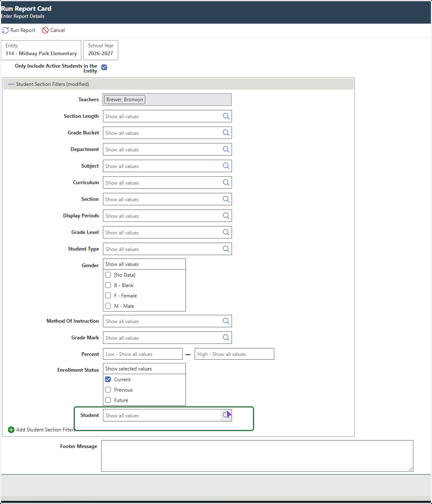Viewport: 432px width, 504px height.
Task: Click Enrollment Status Show selected values field
Action: (144, 369)
